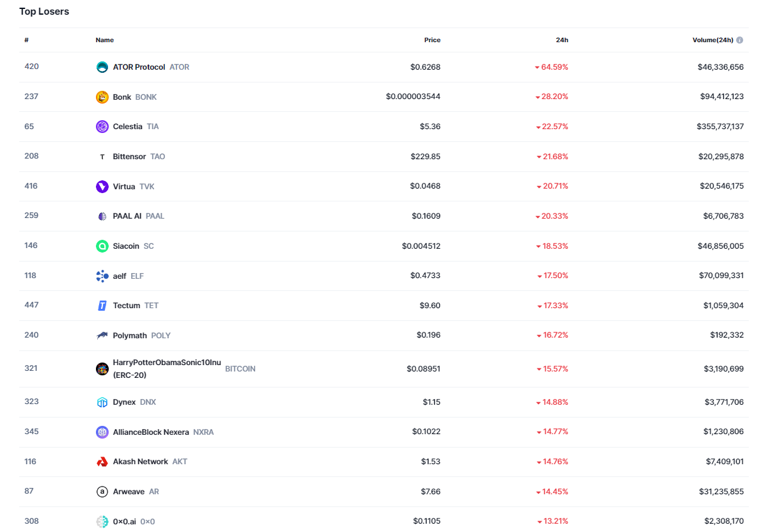This screenshot has height=532, width=768.
Task: Click the Tectum blue T icon
Action: point(102,306)
